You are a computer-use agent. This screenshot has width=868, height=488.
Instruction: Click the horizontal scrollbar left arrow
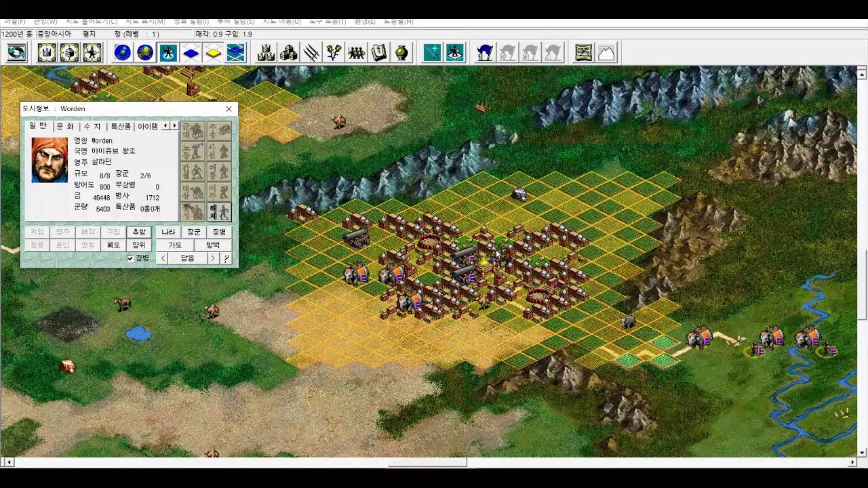click(9, 462)
